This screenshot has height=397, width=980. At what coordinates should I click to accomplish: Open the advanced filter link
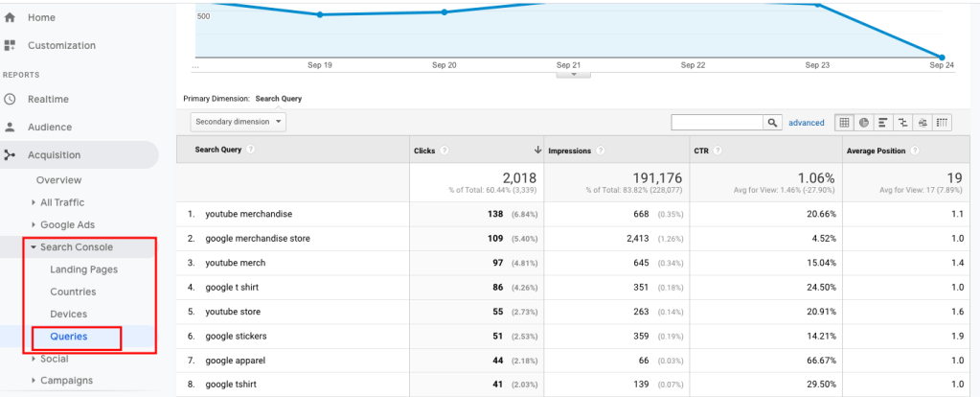806,123
